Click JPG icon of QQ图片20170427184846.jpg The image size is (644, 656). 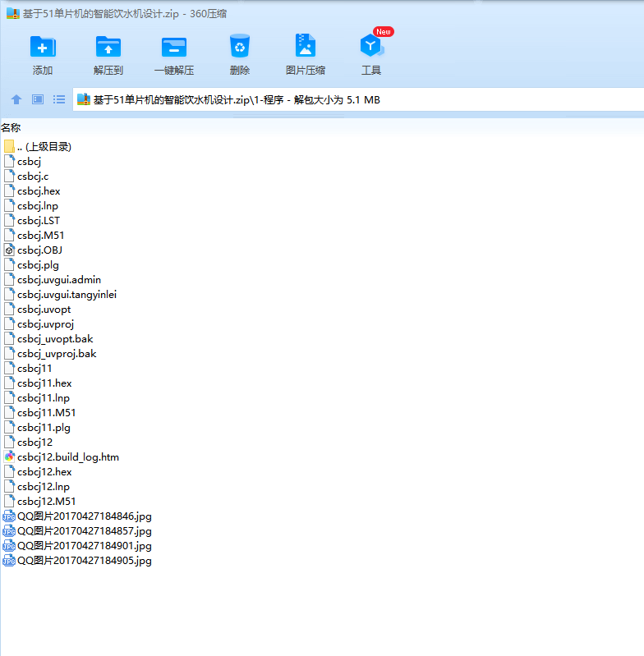point(9,516)
